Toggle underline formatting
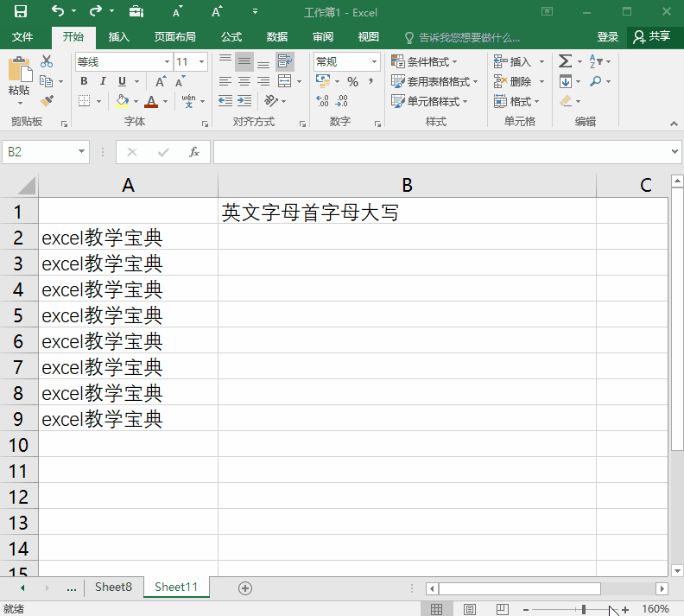This screenshot has width=684, height=616. click(122, 81)
